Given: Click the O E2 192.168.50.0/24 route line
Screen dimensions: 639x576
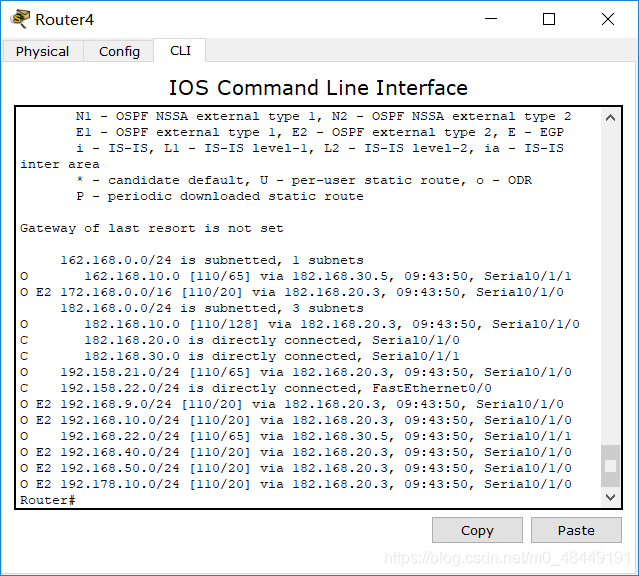Looking at the screenshot, I should pos(296,468).
